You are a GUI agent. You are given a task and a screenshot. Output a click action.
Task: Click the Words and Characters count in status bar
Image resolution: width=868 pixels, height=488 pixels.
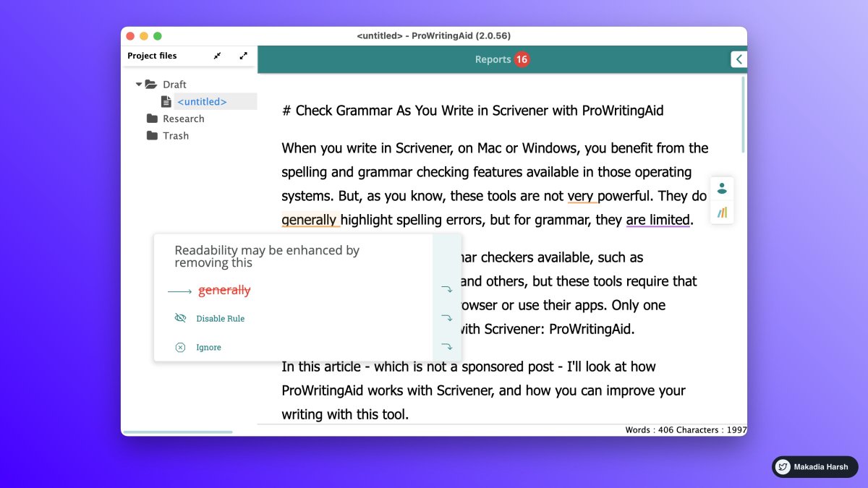click(686, 430)
